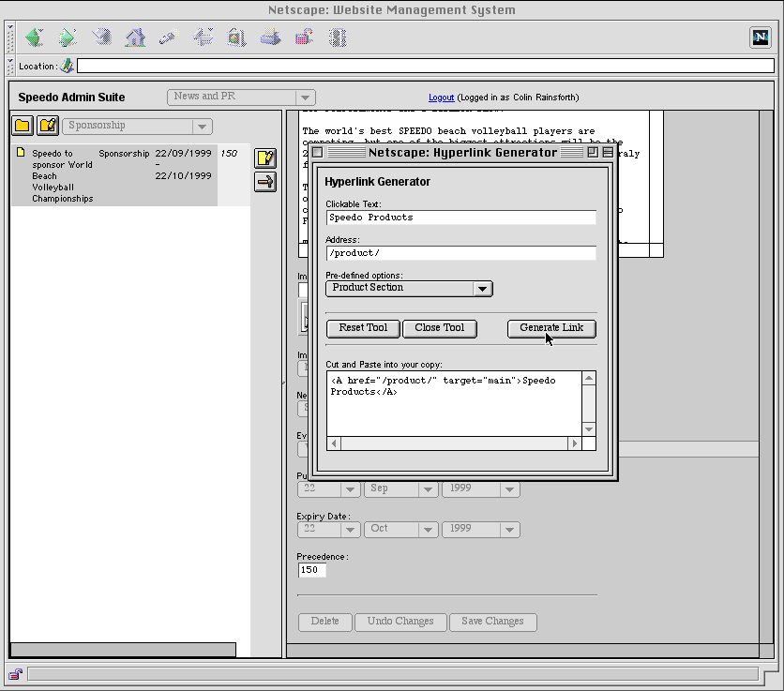Expand the Sponsorship category dropdown
The width and height of the screenshot is (784, 691).
pyautogui.click(x=137, y=126)
